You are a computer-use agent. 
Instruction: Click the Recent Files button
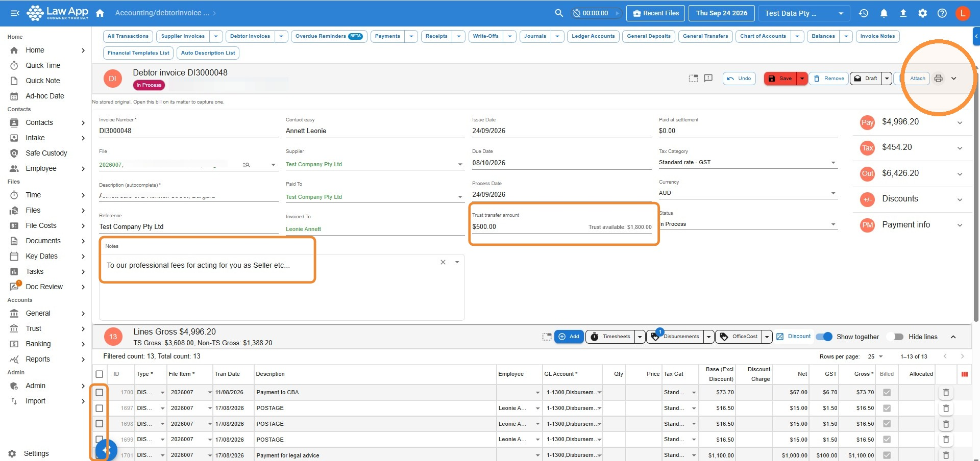[x=656, y=13]
